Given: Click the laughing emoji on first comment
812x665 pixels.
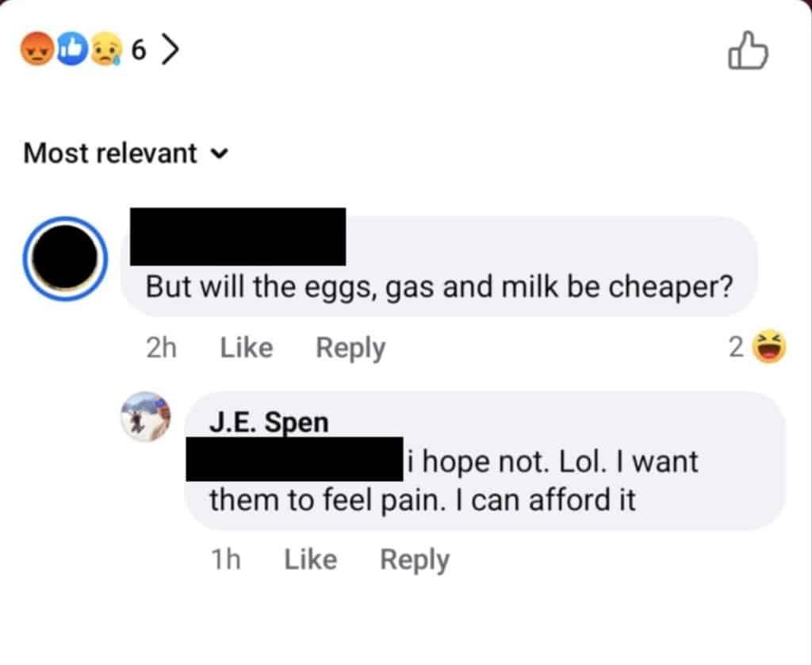Looking at the screenshot, I should point(769,346).
